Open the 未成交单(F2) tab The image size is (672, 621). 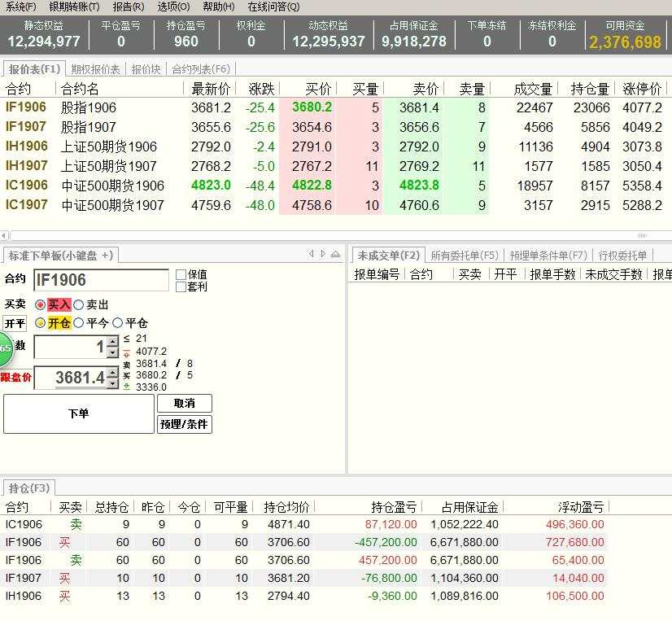pos(388,256)
